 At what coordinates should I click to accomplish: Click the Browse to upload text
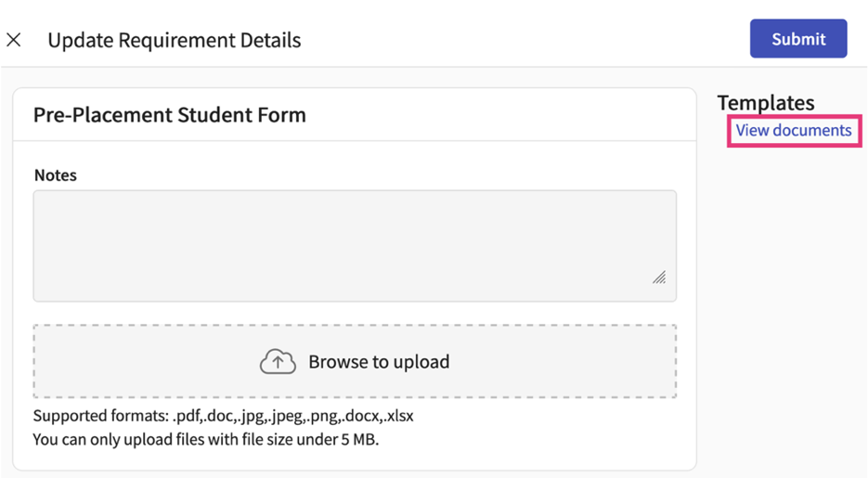379,362
